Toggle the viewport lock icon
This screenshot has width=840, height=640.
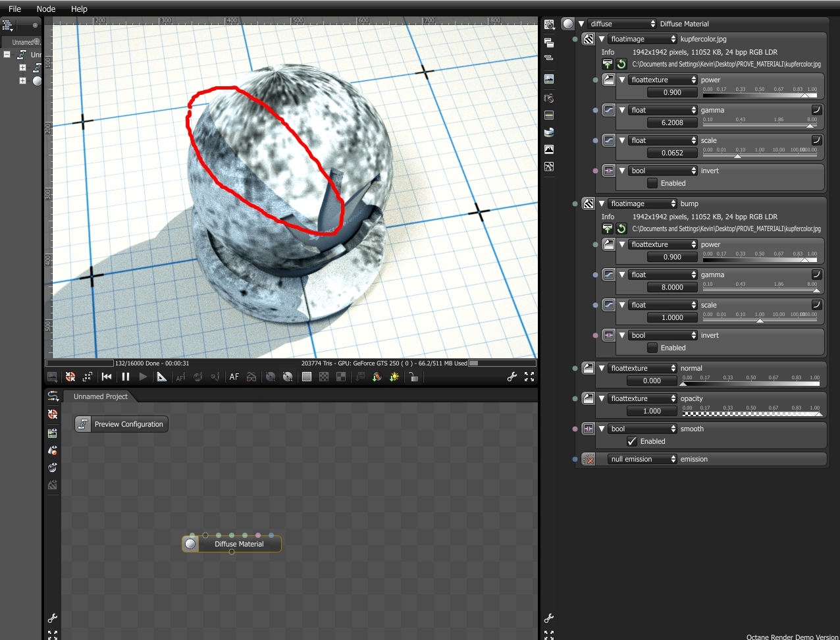[x=413, y=377]
